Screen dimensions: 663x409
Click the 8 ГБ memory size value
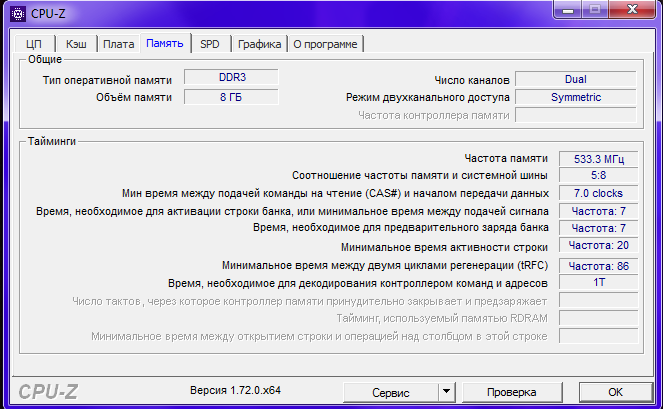point(231,97)
